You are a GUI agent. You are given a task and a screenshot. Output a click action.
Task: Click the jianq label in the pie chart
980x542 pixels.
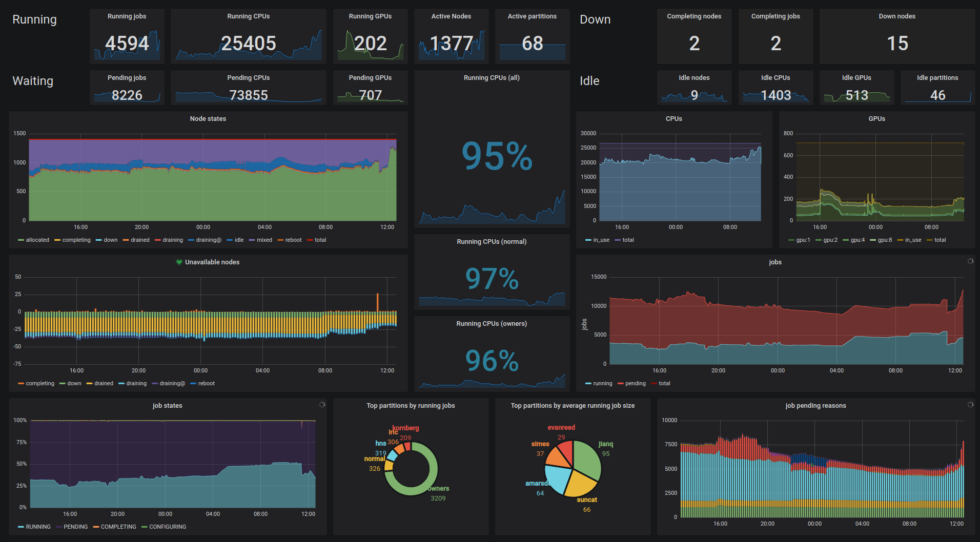(606, 444)
